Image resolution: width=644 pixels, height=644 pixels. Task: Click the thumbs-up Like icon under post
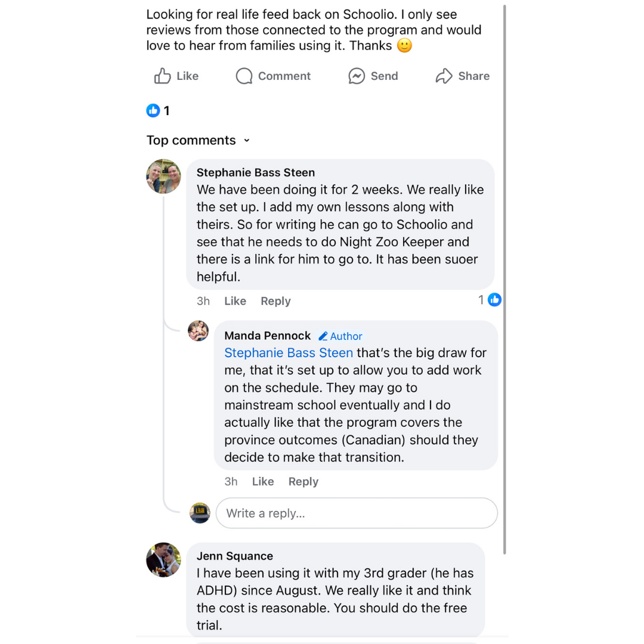click(162, 76)
